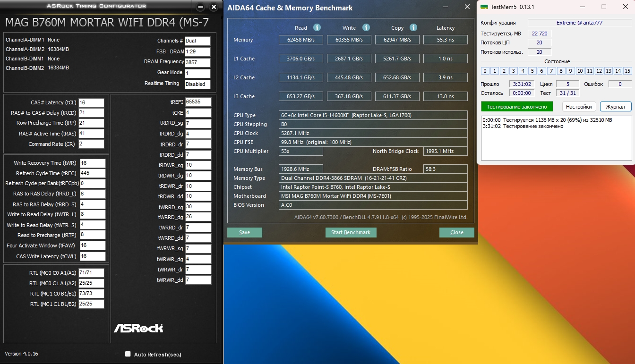The image size is (635, 364).
Task: Click Memory Latency value 55.3 ns
Action: [446, 40]
